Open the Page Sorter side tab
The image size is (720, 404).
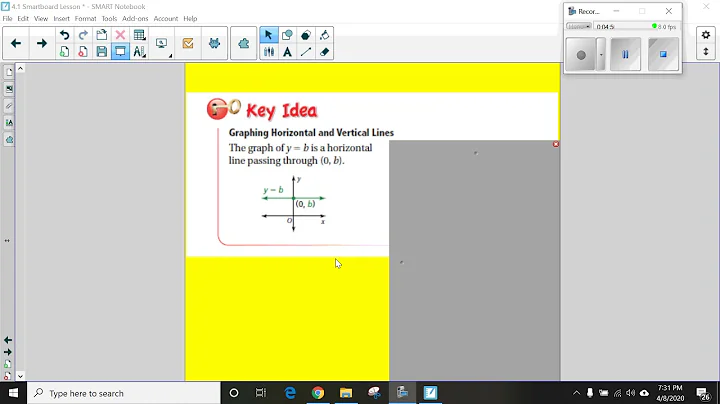(x=9, y=73)
